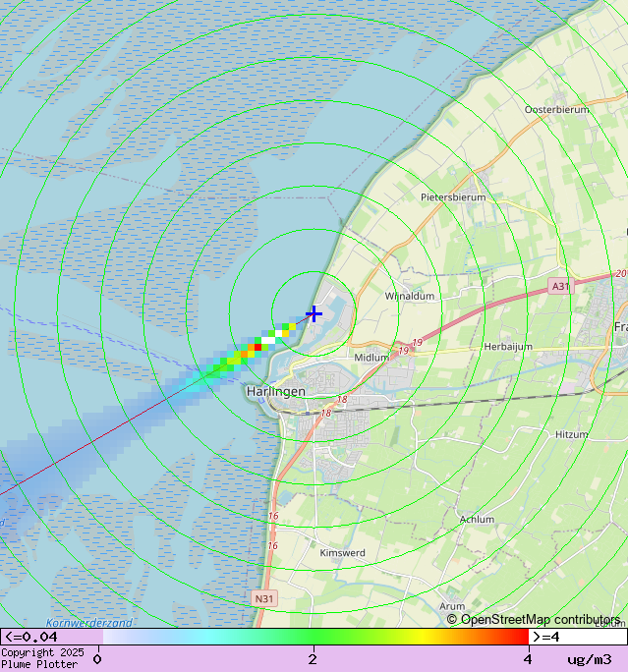Click the Copyright 2025 Plume Plotter text
This screenshot has width=628, height=672.
(43, 658)
